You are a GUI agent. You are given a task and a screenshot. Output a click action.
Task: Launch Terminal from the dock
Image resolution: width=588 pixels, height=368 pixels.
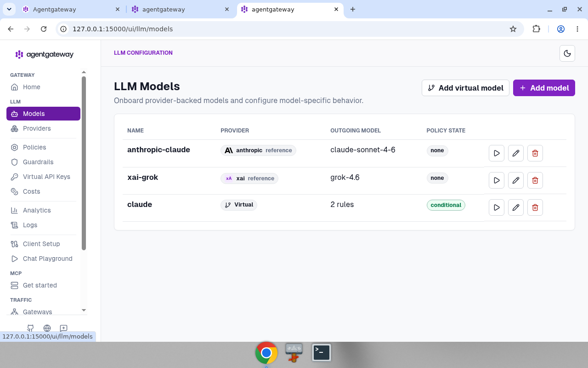tap(322, 353)
